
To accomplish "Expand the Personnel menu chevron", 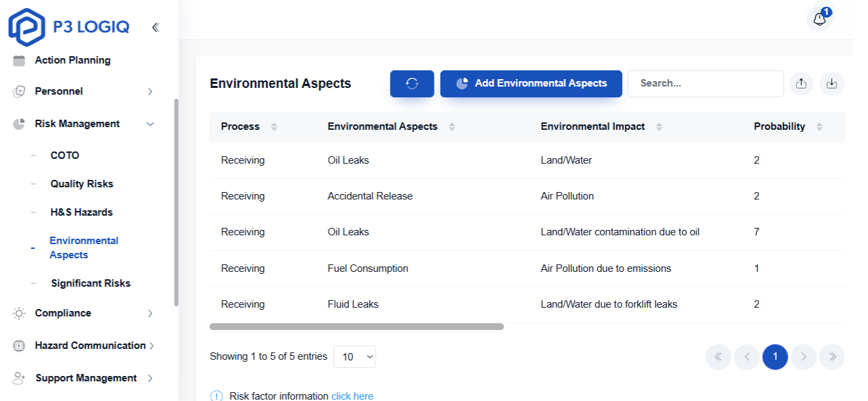I will point(150,91).
